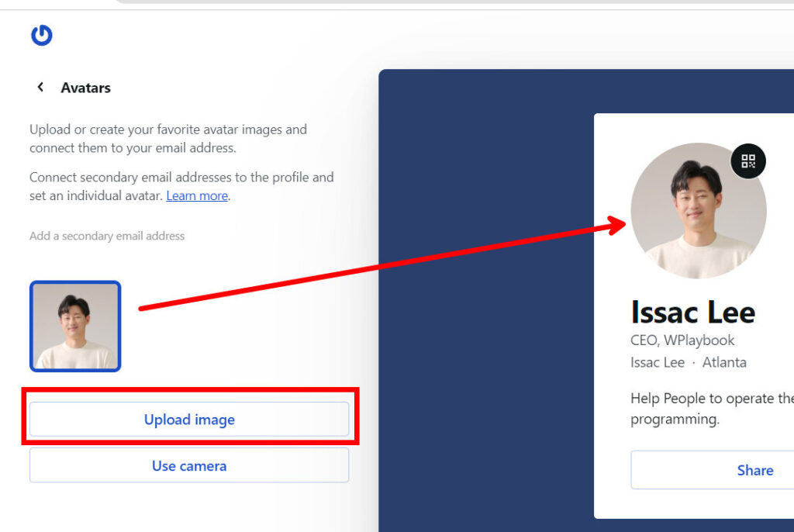The height and width of the screenshot is (532, 794).
Task: Click the browser address bar at top
Action: click(x=450, y=2)
